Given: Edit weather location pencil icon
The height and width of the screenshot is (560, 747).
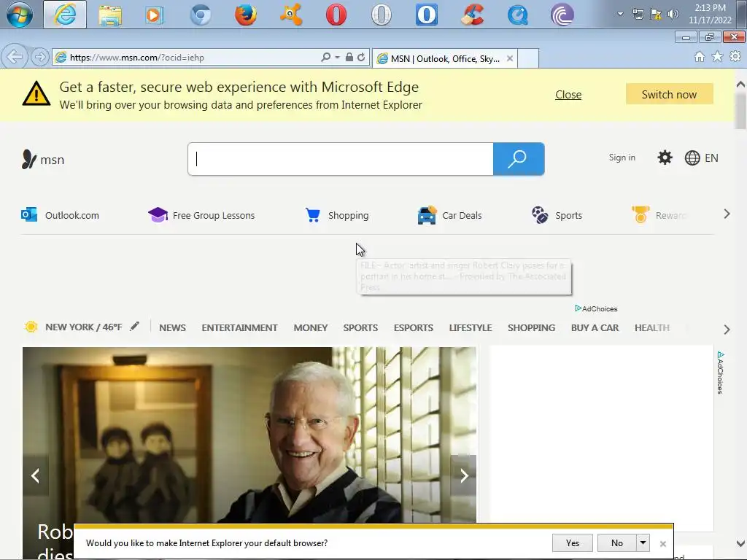Looking at the screenshot, I should coord(135,326).
